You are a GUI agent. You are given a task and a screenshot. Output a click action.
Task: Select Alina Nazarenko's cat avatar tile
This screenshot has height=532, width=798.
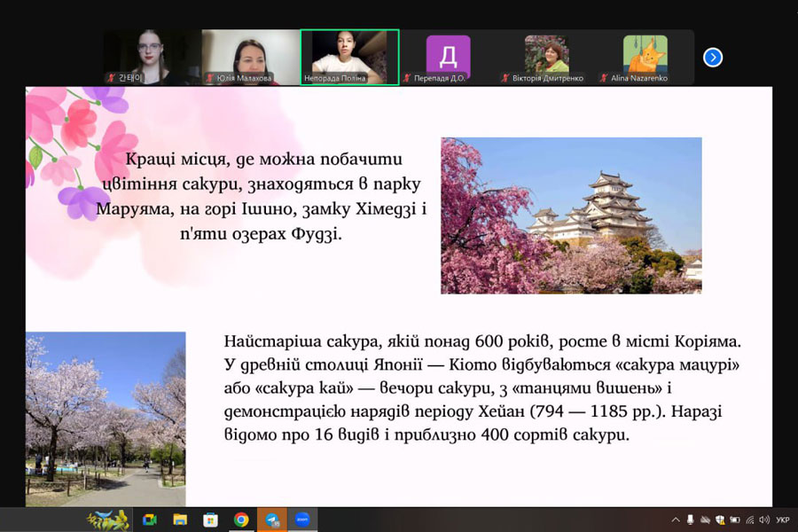[645, 57]
